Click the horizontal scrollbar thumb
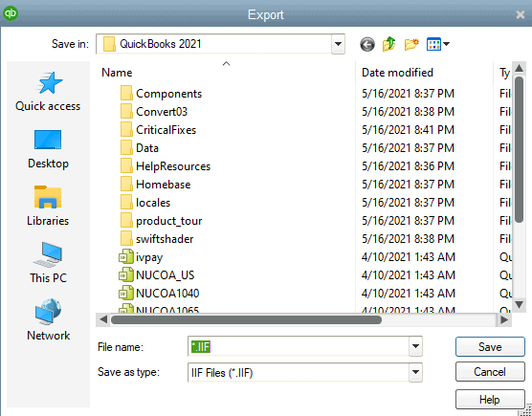The height and width of the screenshot is (416, 532). tap(246, 319)
